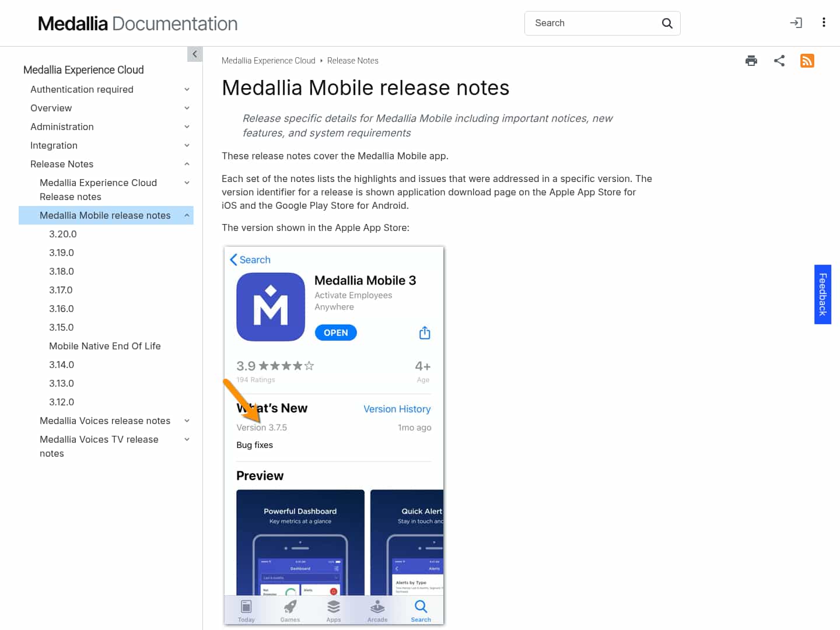The height and width of the screenshot is (630, 840).
Task: Open version 3.19.0 release notes
Action: pos(62,253)
